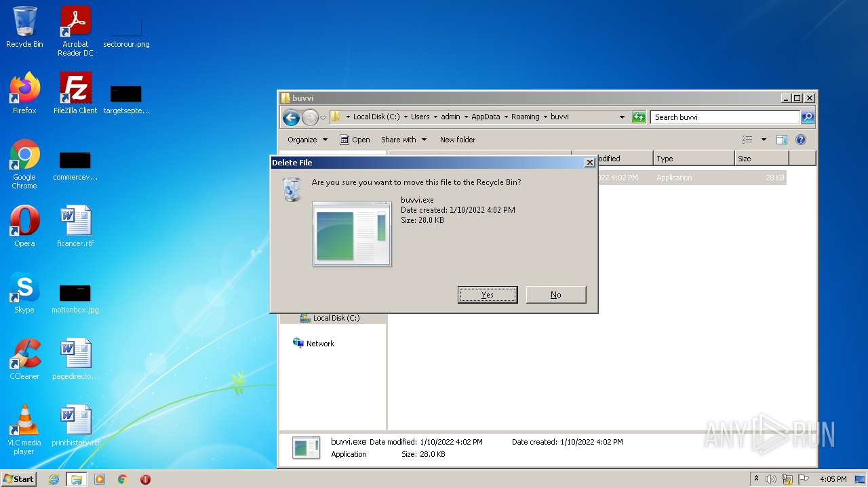The image size is (868, 488).
Task: Select printhistory.rtf desktop document
Action: tap(75, 426)
